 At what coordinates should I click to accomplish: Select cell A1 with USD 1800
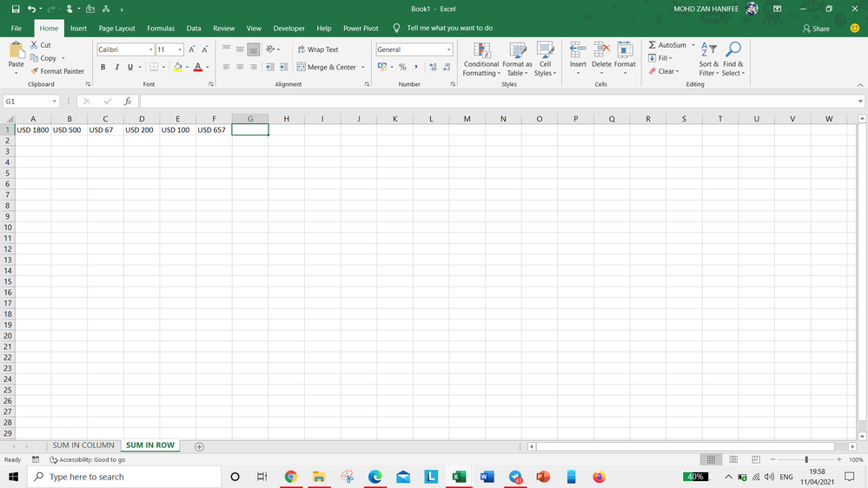pyautogui.click(x=33, y=130)
